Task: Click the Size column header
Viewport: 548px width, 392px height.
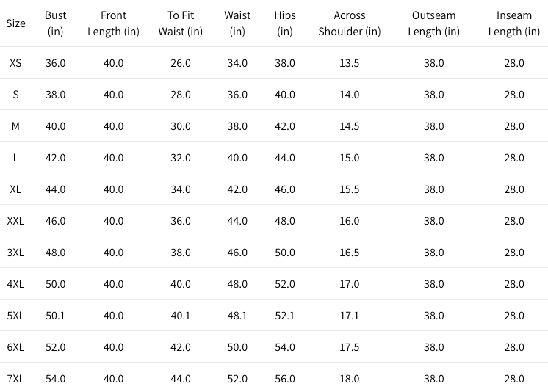Action: pyautogui.click(x=15, y=23)
